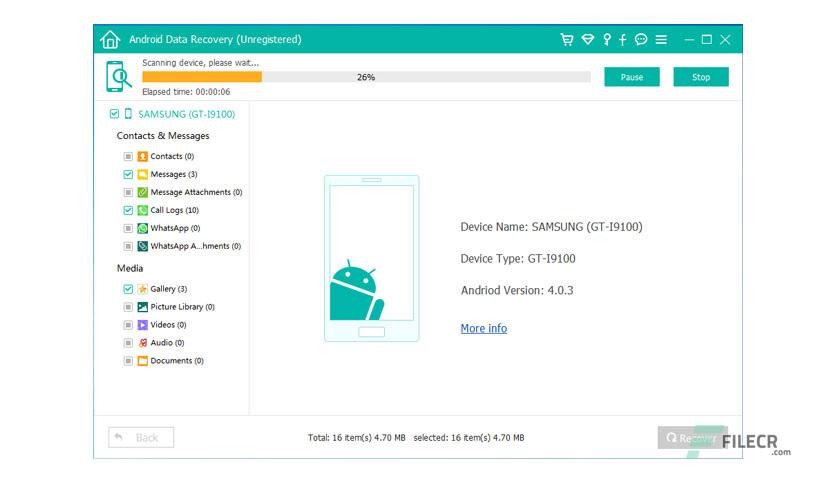Select WhatsApp (0) entry
The width and height of the screenshot is (836, 484).
(175, 228)
